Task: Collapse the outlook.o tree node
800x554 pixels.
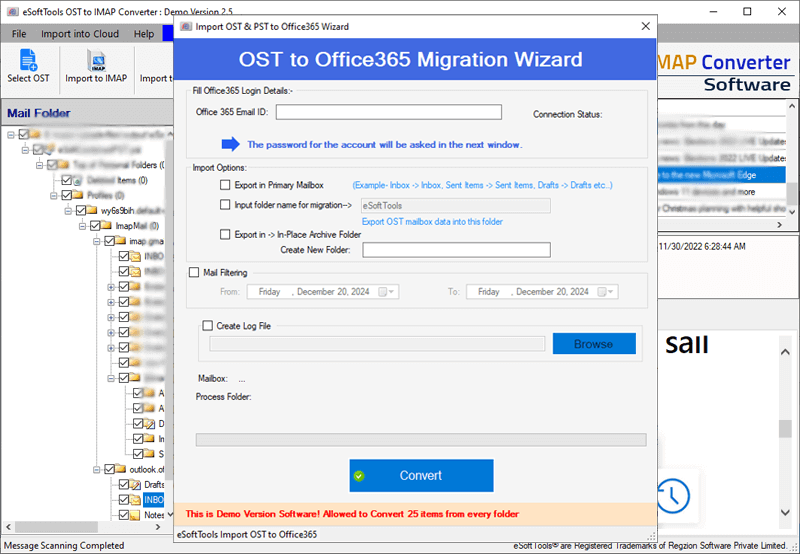Action: point(96,469)
